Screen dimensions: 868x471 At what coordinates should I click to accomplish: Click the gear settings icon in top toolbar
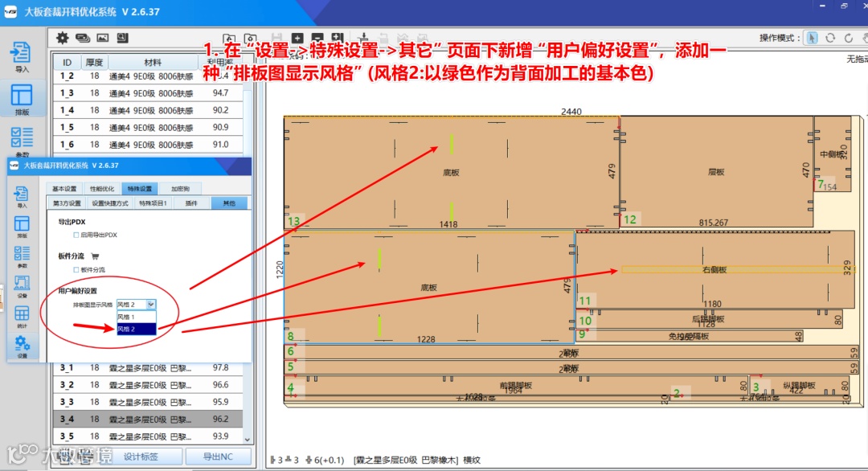[63, 38]
